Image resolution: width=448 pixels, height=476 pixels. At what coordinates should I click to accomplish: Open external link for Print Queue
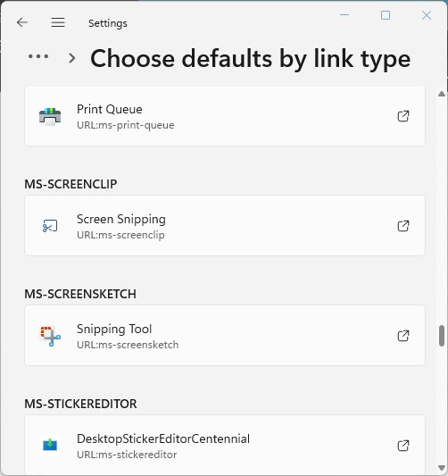tap(403, 116)
